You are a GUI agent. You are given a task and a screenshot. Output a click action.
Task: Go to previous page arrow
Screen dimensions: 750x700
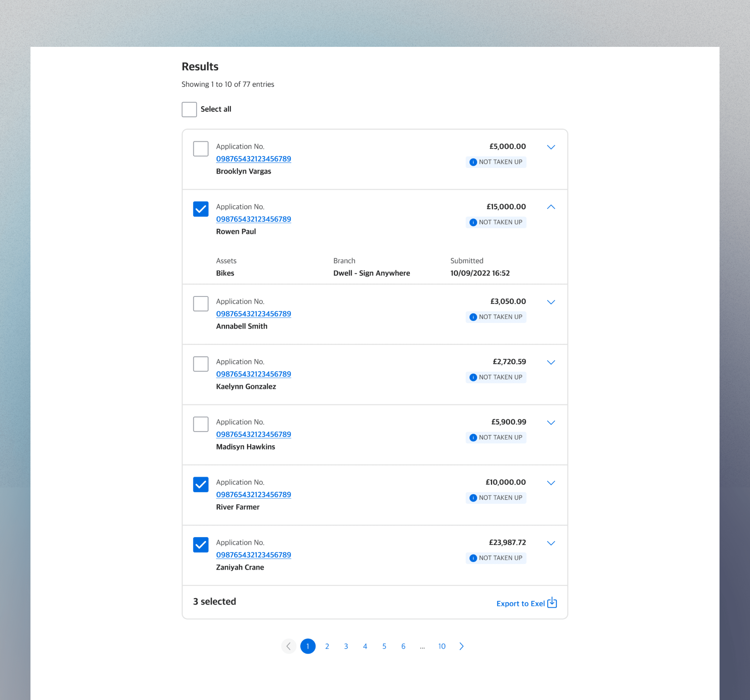pos(289,646)
